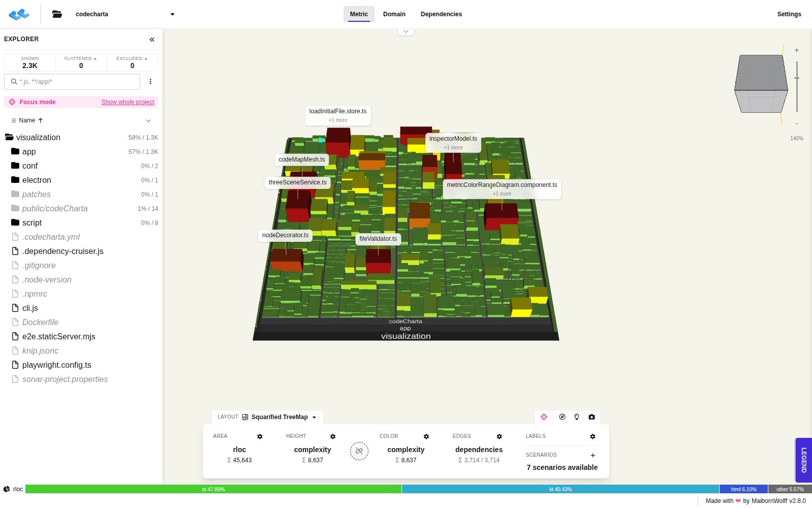The image size is (812, 508).
Task: Expand the electron folder
Action: (x=81, y=180)
